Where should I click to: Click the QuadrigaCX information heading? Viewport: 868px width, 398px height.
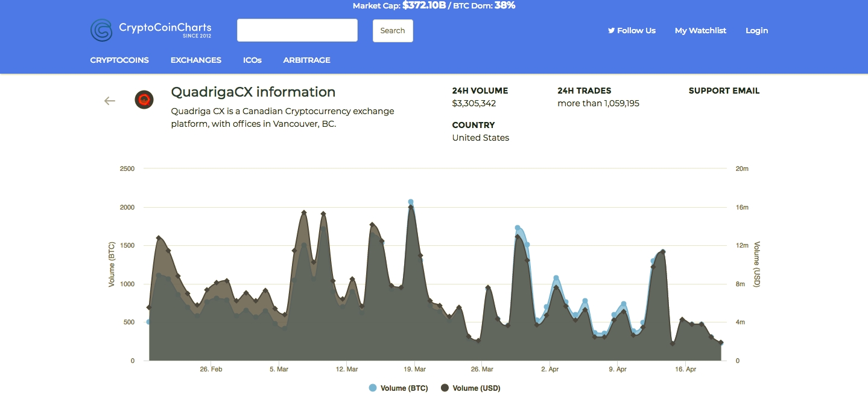[x=253, y=92]
